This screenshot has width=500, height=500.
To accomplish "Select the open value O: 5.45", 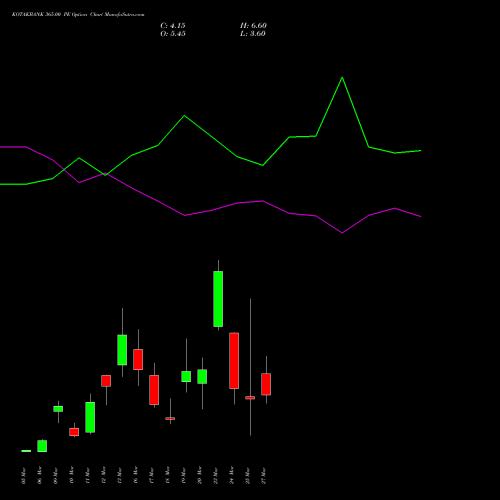I will pos(173,34).
